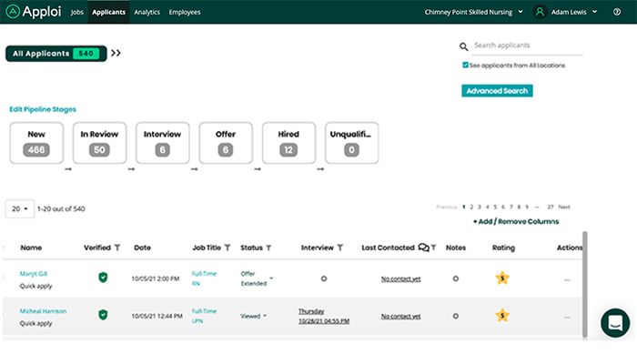
Task: Switch to the Analytics tab
Action: (x=147, y=13)
